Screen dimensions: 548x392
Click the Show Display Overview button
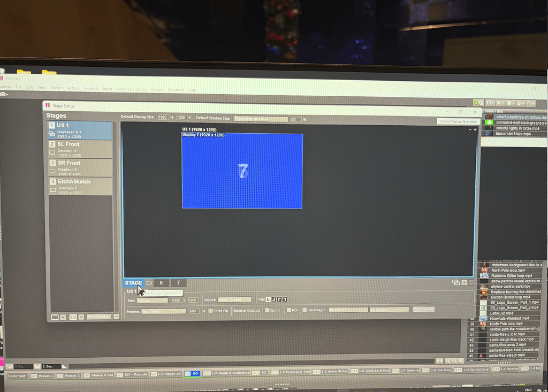pyautogui.click(x=458, y=121)
